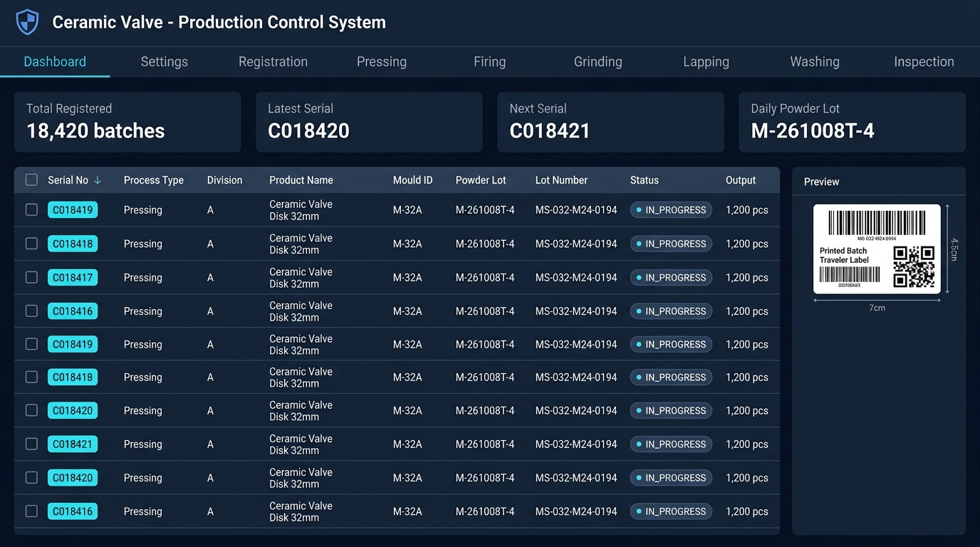Click the QR code on the label preview
This screenshot has height=547, width=980.
pyautogui.click(x=914, y=266)
